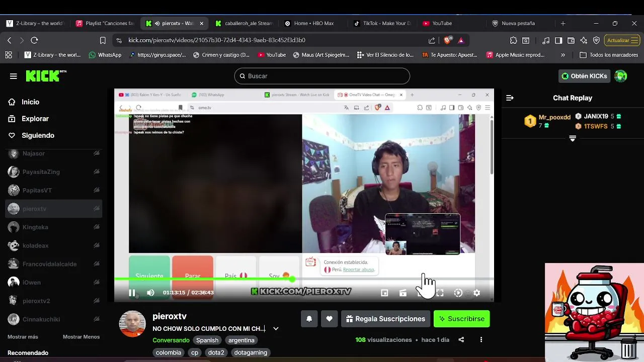Open the Siguiendo list

coord(38,135)
